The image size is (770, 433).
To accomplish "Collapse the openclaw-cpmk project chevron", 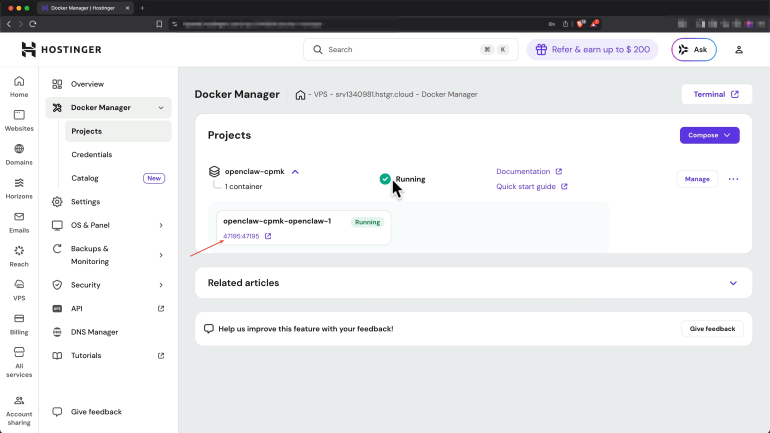I will [295, 172].
